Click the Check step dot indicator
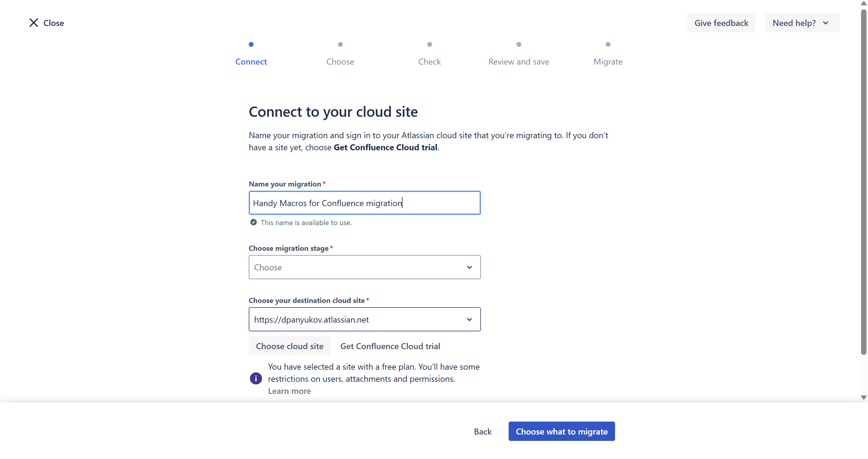The height and width of the screenshot is (459, 868). [x=429, y=44]
